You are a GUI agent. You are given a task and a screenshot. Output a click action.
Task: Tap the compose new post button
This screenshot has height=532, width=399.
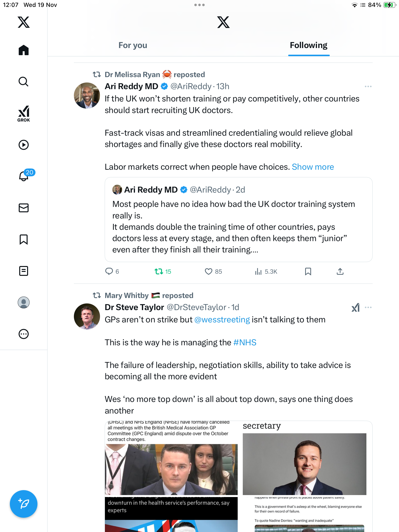(24, 504)
